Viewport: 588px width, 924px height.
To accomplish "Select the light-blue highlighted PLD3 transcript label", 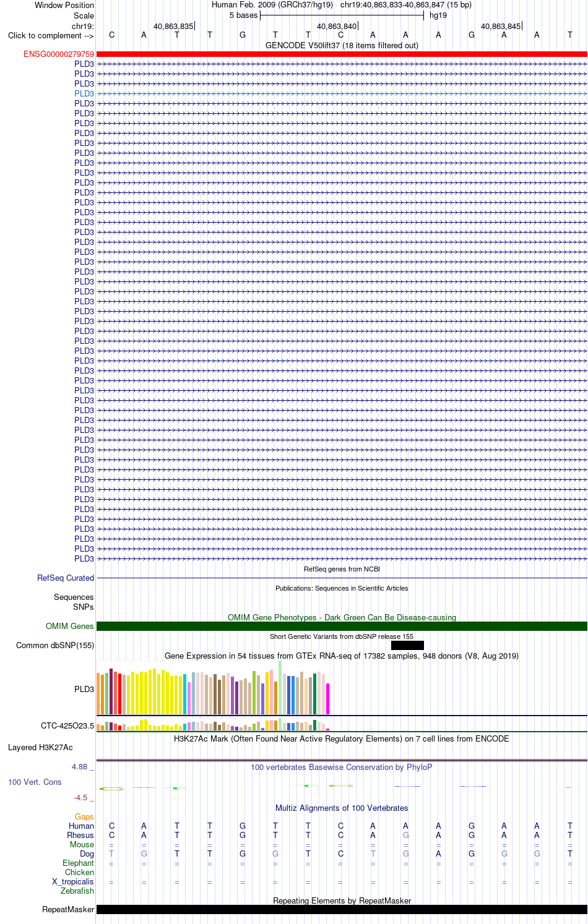I will tap(84, 94).
